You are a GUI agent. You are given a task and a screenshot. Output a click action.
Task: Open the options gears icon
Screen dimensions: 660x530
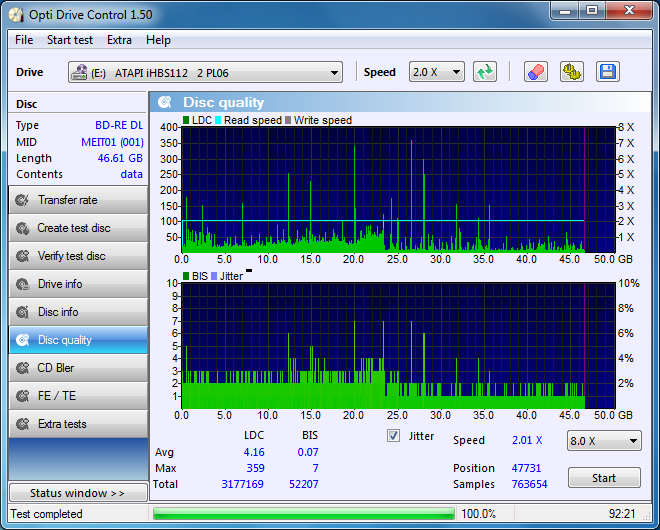coord(572,72)
